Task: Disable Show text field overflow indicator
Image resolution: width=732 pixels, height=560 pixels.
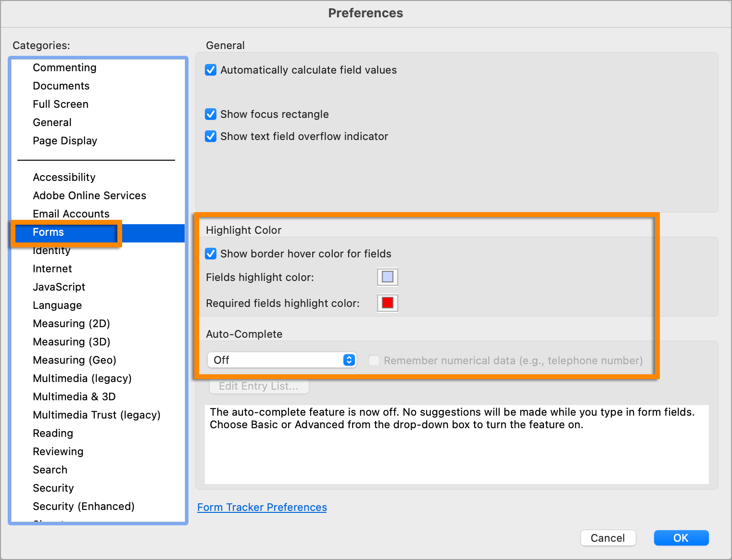Action: point(211,137)
